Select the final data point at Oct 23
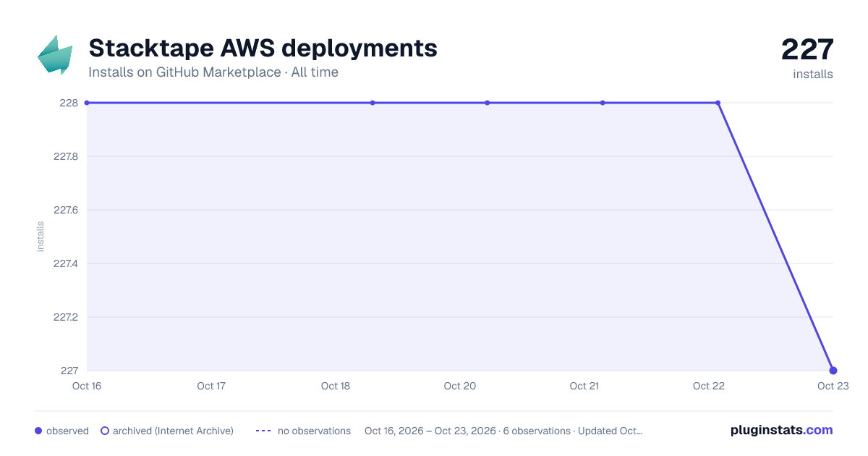Image resolution: width=868 pixels, height=456 pixels. [833, 371]
